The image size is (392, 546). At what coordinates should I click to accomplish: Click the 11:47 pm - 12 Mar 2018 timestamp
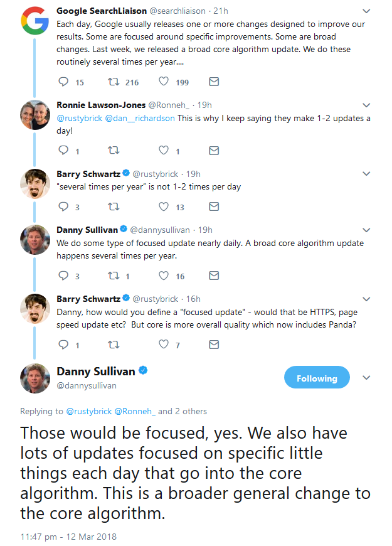pyautogui.click(x=68, y=536)
